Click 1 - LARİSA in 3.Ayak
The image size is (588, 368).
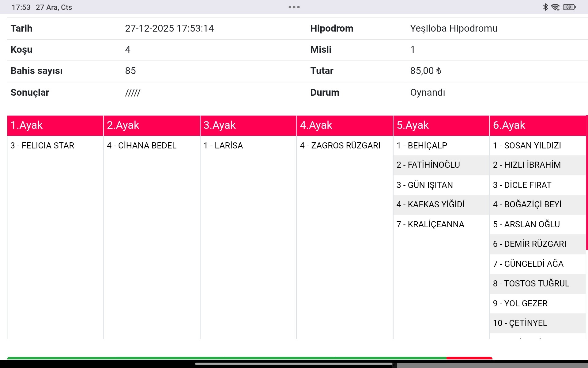(223, 146)
